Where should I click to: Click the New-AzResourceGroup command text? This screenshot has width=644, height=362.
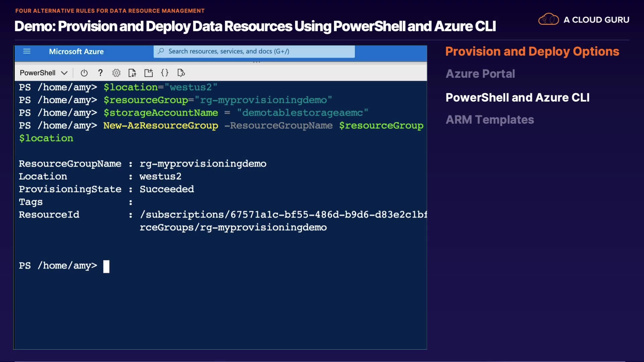pos(161,125)
